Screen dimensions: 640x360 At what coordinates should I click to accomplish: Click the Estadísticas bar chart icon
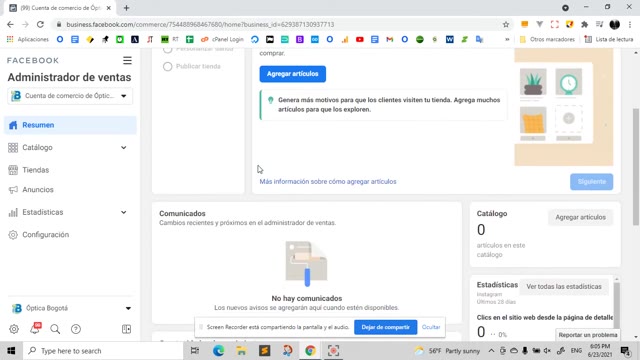pyautogui.click(x=13, y=212)
